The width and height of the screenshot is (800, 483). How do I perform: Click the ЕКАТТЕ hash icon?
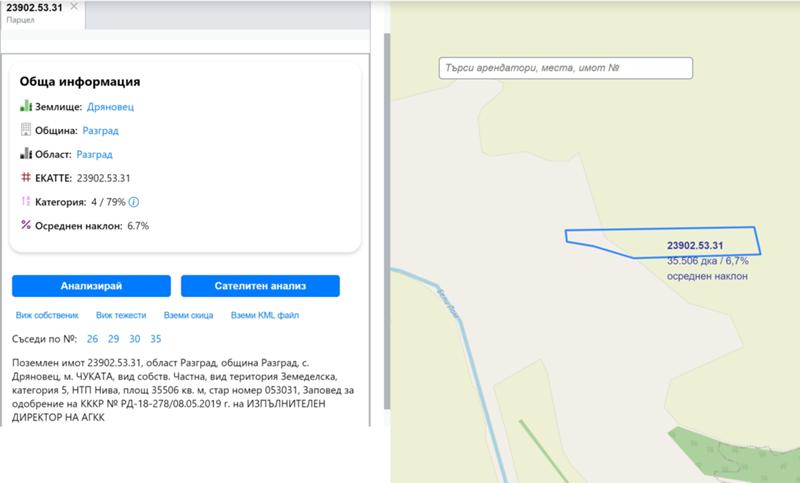click(x=26, y=177)
